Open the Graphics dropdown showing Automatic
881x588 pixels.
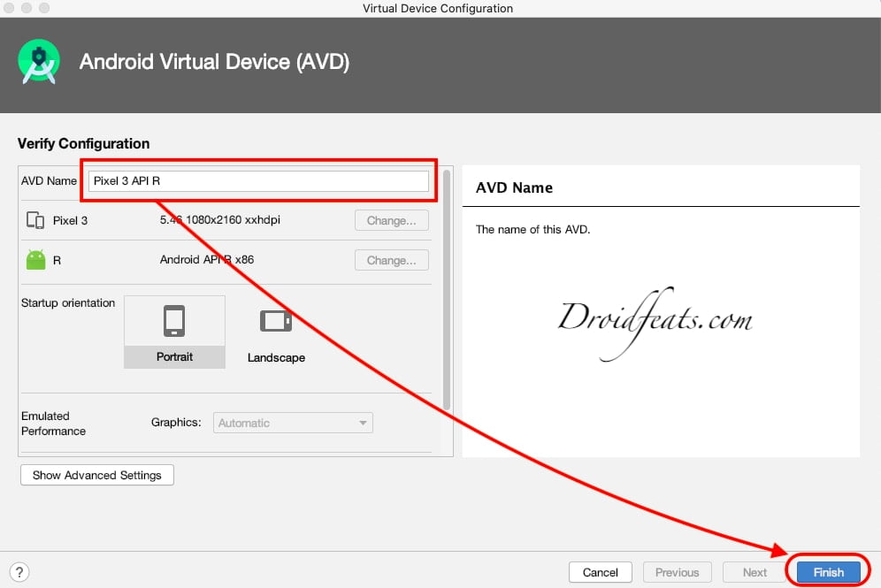point(293,423)
